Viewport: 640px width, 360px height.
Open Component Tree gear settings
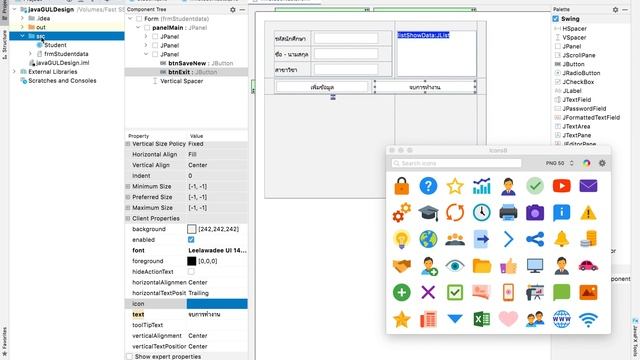click(x=233, y=9)
